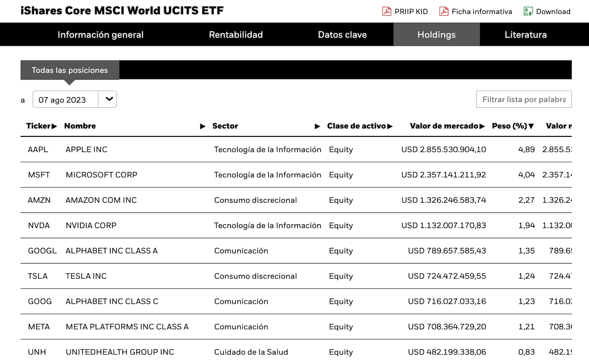
Task: Select the AMAZON COM INC name cell
Action: click(x=101, y=200)
